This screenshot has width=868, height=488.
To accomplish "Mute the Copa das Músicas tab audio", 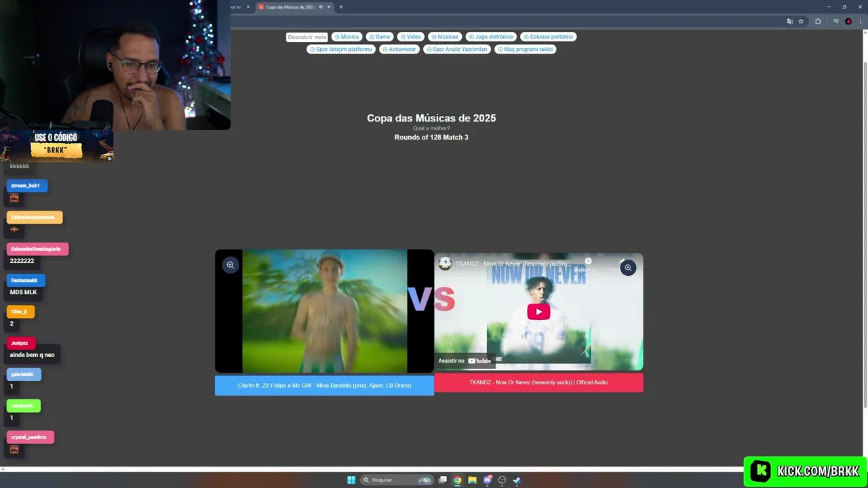I will [x=321, y=7].
